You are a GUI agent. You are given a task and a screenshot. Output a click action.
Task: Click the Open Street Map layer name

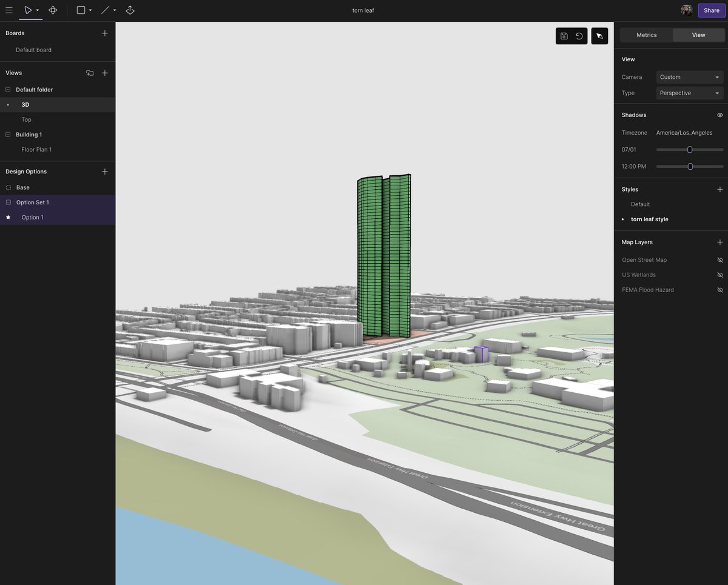pyautogui.click(x=644, y=260)
